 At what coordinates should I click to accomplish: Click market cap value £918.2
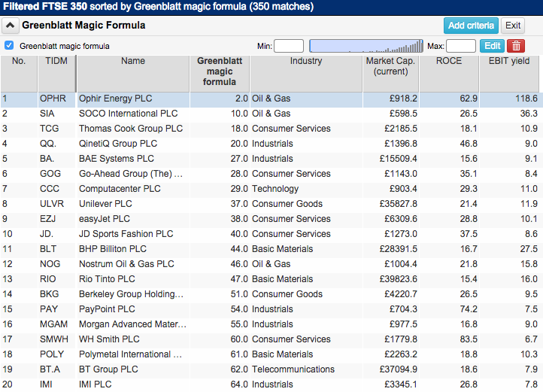click(403, 99)
